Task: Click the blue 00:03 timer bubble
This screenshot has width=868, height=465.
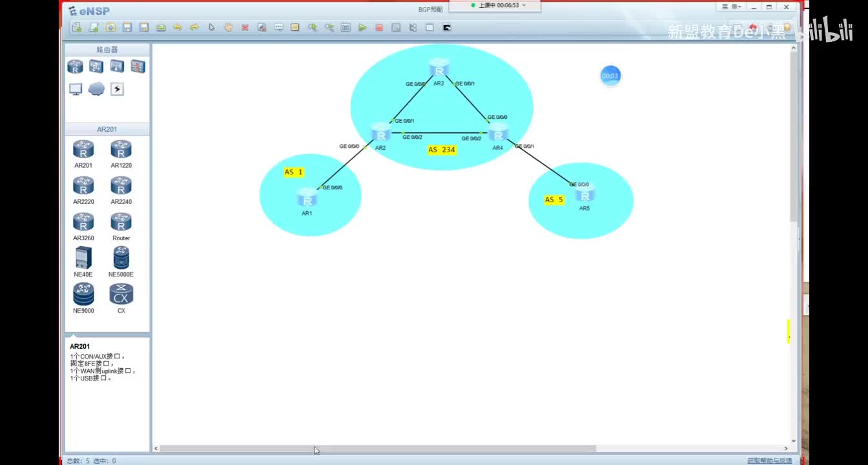Action: [x=610, y=76]
